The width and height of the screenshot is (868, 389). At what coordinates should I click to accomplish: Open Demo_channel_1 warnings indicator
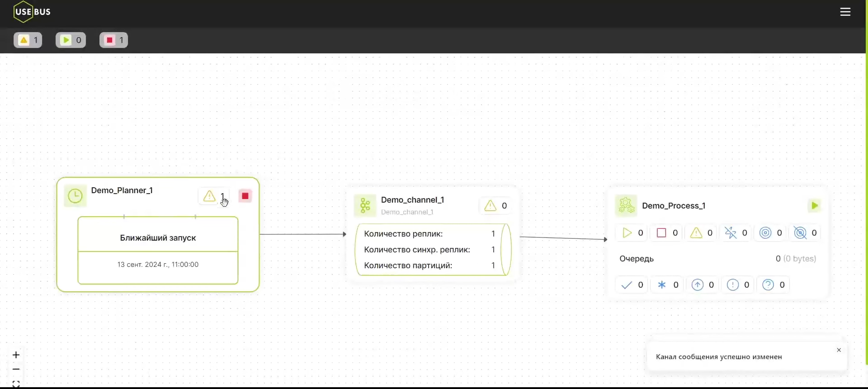(496, 206)
